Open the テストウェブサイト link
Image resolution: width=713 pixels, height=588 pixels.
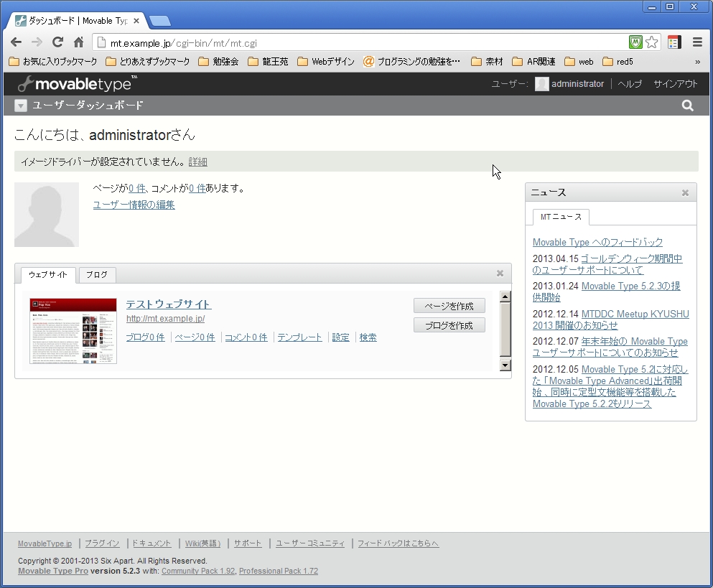169,304
